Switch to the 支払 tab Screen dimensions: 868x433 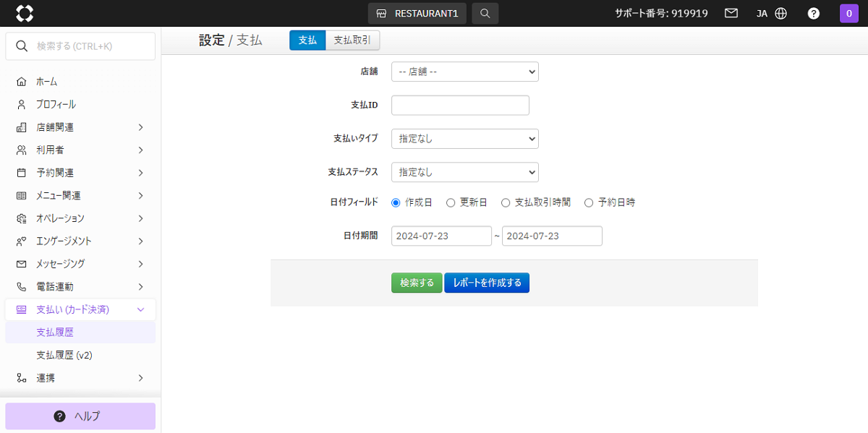(307, 40)
